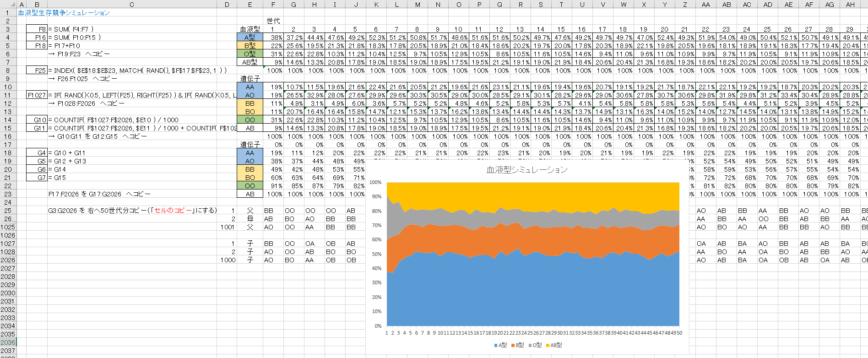The height and width of the screenshot is (358, 868).
Task: Select the BB gene cell in row 12
Action: click(x=250, y=103)
